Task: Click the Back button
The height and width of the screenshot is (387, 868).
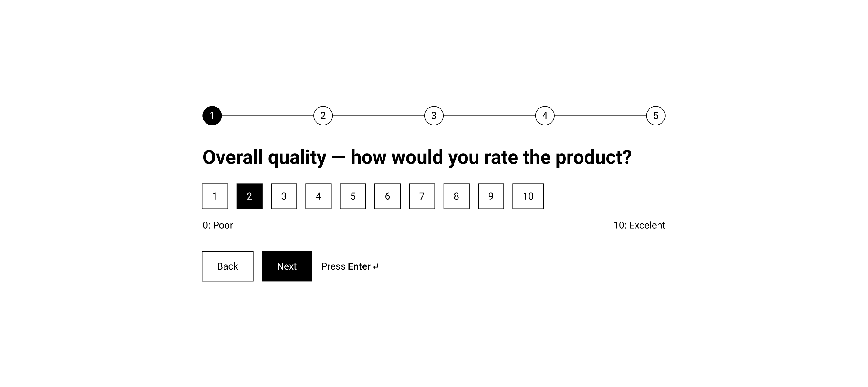Action: coord(228,266)
